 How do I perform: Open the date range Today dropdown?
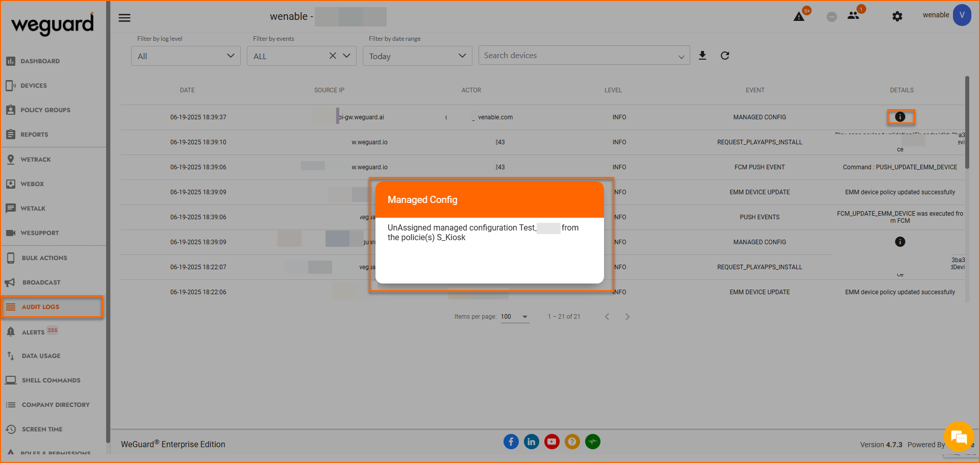[x=417, y=56]
